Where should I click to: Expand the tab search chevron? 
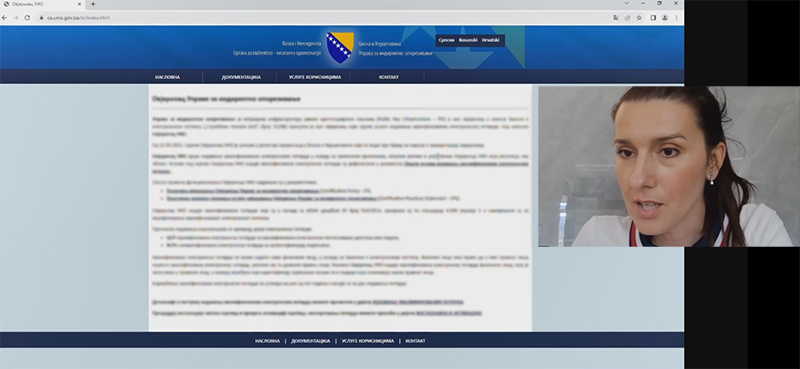click(x=627, y=4)
